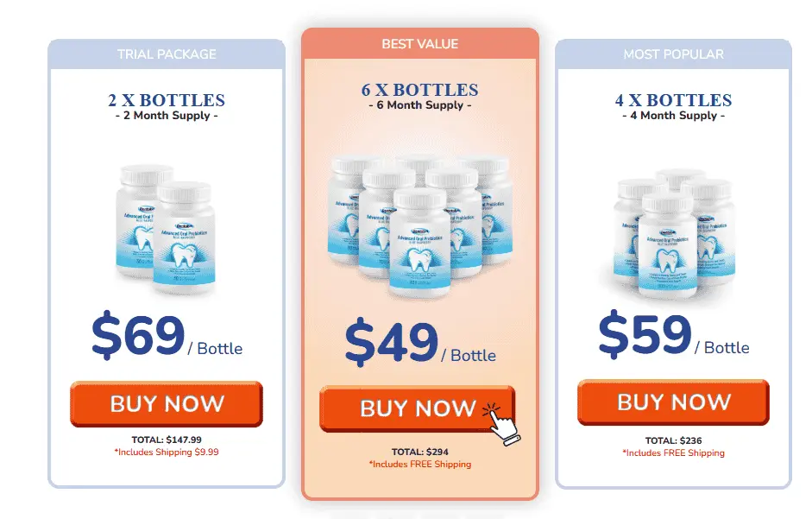Click the TOTAL: $236 text
The image size is (812, 519).
(673, 440)
